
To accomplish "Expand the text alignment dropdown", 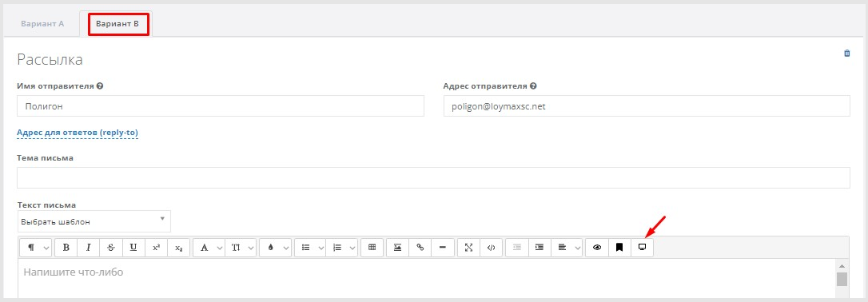I will pos(567,248).
